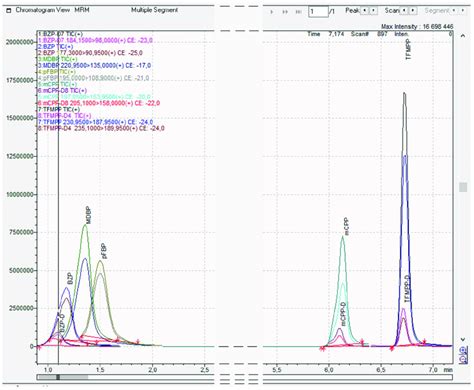Viewport: 474px width, 390px height.
Task: Click the pFBP peak label
Action: pyautogui.click(x=104, y=251)
